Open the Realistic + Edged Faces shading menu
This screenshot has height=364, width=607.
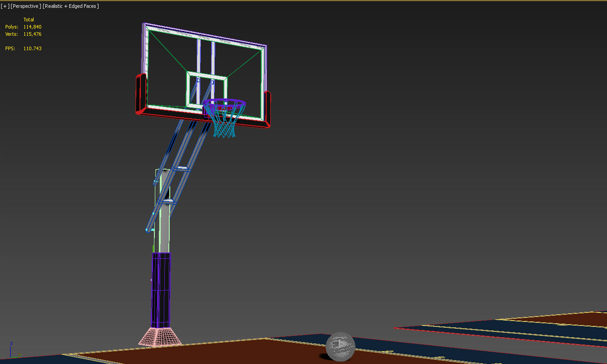pos(71,6)
